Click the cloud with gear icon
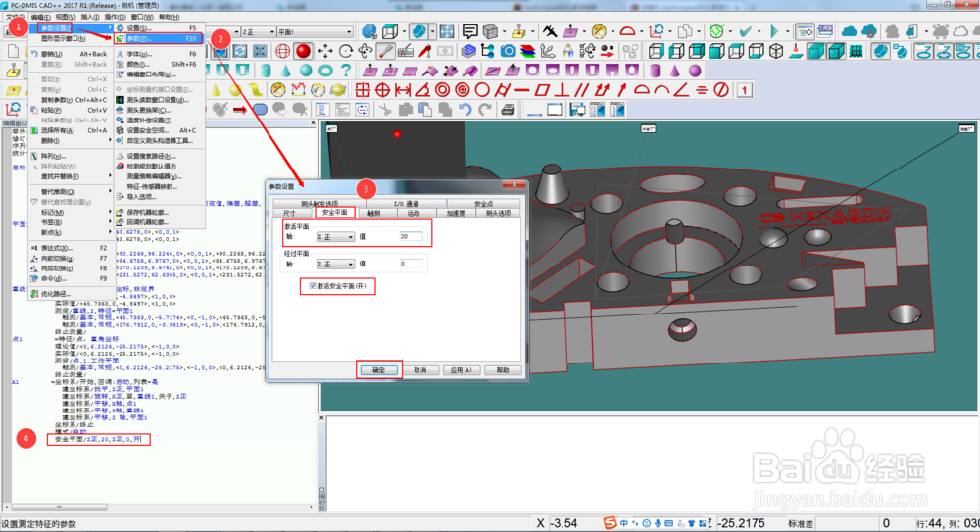Image resolution: width=980 pixels, height=532 pixels. click(869, 31)
